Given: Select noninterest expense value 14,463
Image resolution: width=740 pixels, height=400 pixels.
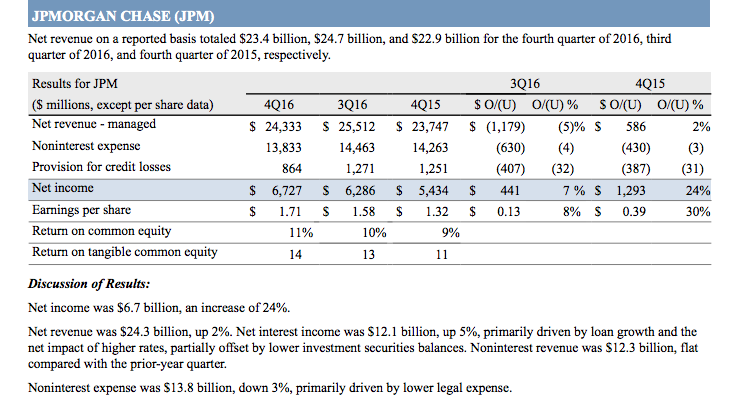Looking at the screenshot, I should point(357,148).
